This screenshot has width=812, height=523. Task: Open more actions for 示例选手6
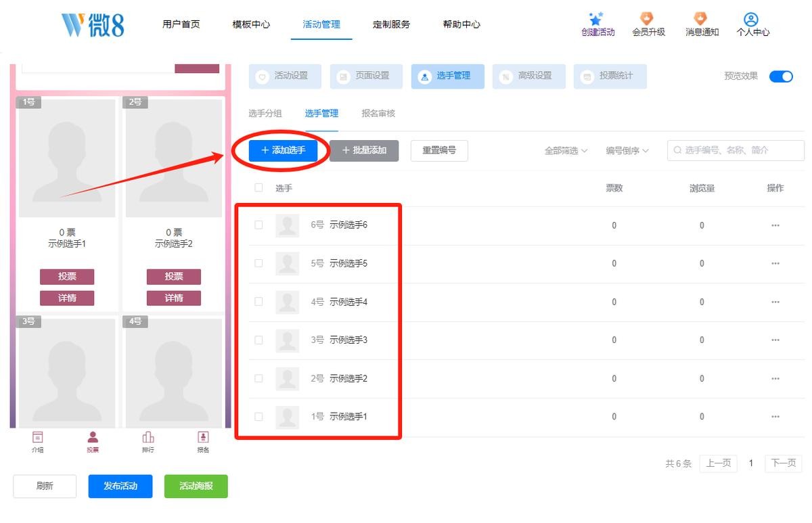pos(775,225)
